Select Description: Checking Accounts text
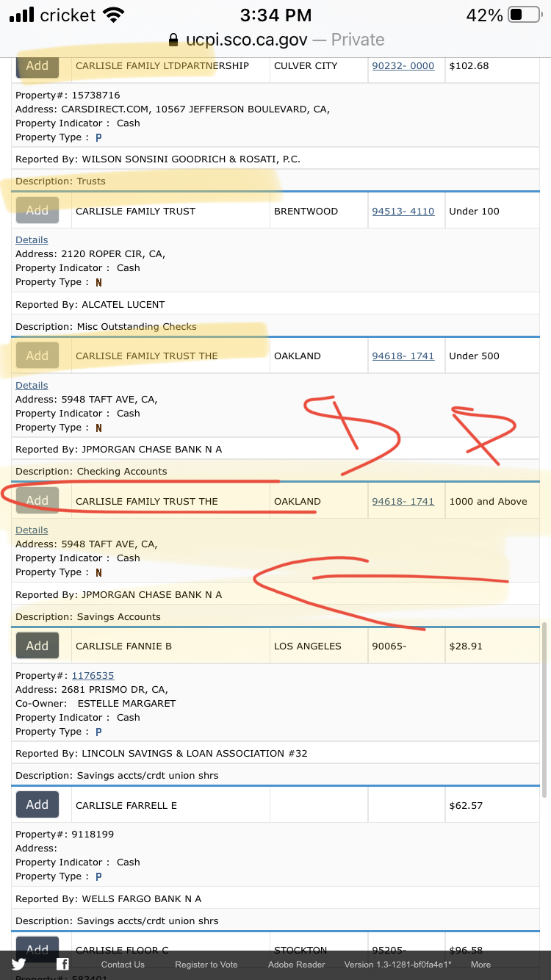 pos(91,471)
